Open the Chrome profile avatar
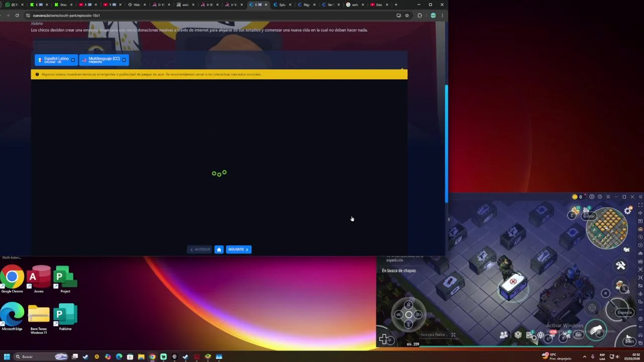This screenshot has width=644, height=362. 433,16
